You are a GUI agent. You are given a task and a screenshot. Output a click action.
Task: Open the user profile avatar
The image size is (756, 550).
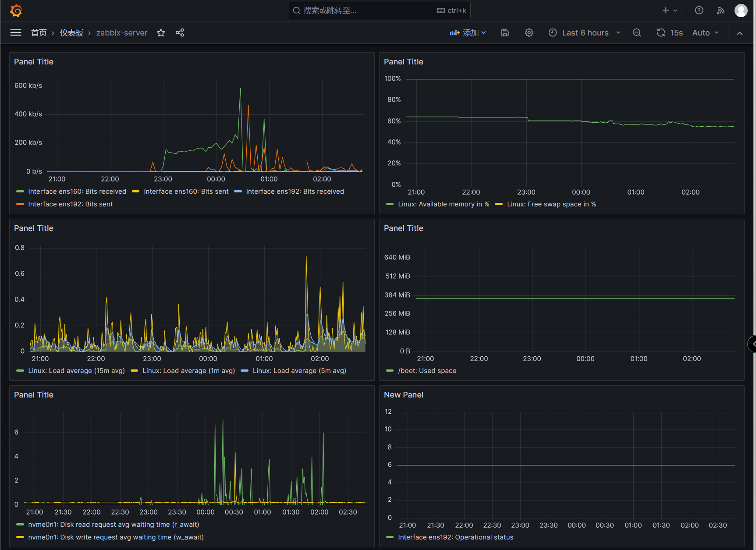[x=741, y=11]
